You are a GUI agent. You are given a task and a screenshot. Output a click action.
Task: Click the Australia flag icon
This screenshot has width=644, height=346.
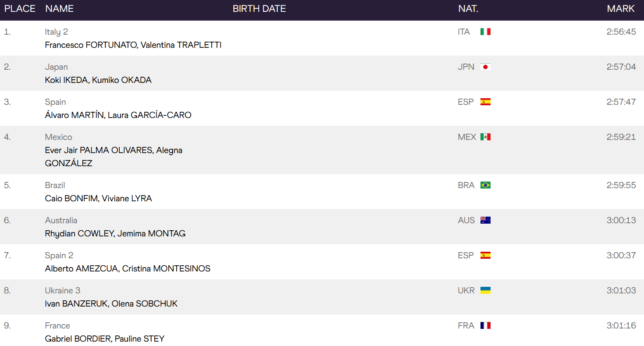(x=485, y=220)
